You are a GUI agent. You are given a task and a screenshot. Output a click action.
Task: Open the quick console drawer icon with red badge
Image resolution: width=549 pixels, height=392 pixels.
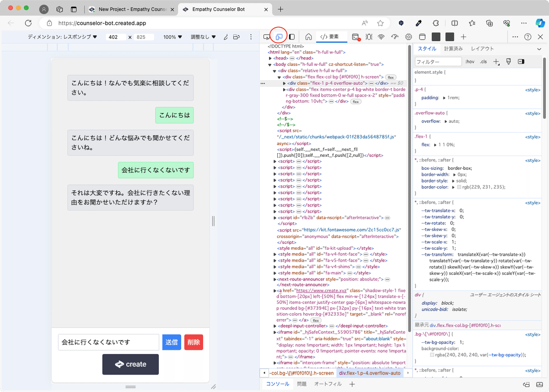[356, 37]
